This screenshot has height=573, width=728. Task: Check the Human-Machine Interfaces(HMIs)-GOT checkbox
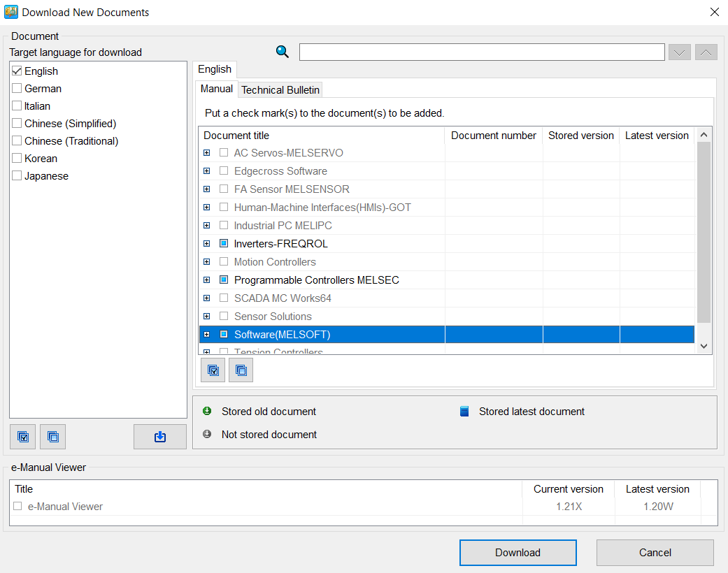coord(224,207)
